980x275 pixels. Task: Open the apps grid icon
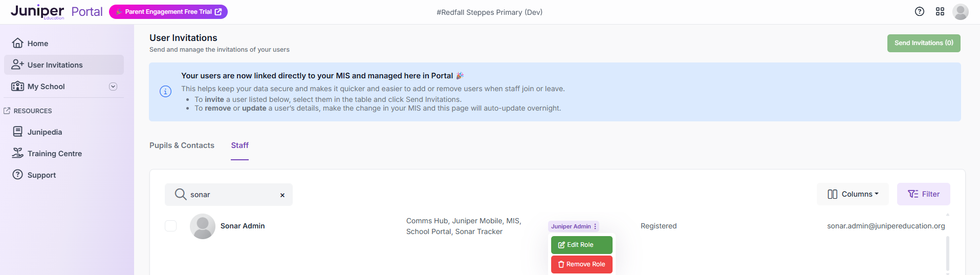pyautogui.click(x=940, y=12)
